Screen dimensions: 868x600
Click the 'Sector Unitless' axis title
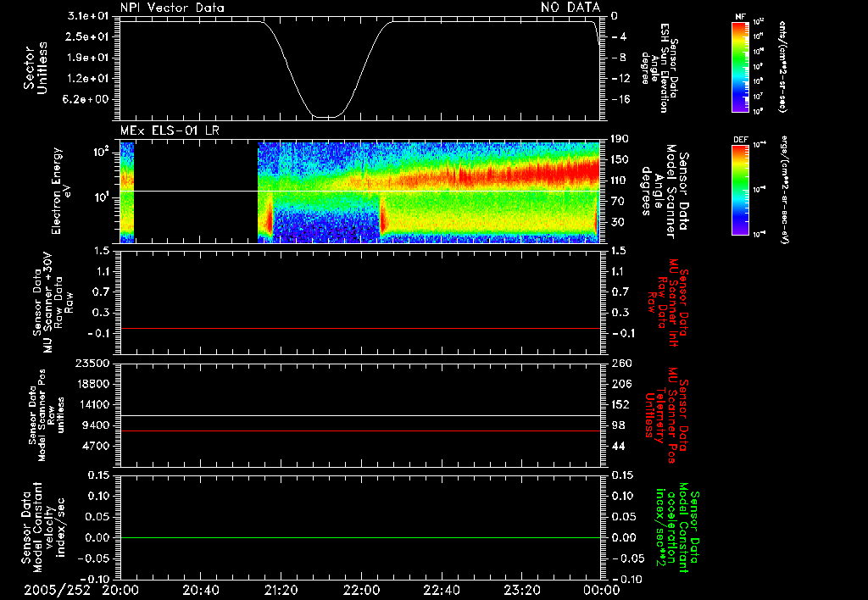pyautogui.click(x=35, y=69)
